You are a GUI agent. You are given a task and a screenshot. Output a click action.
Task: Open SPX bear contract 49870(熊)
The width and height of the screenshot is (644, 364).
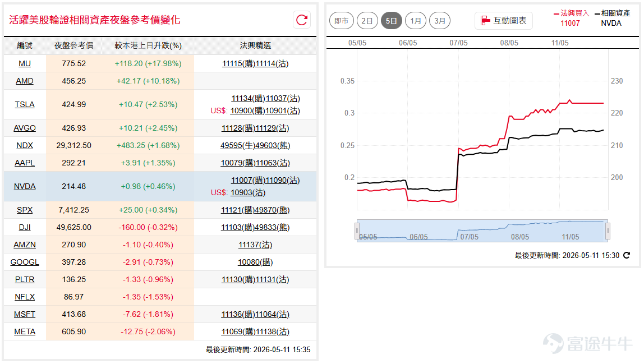pyautogui.click(x=273, y=210)
